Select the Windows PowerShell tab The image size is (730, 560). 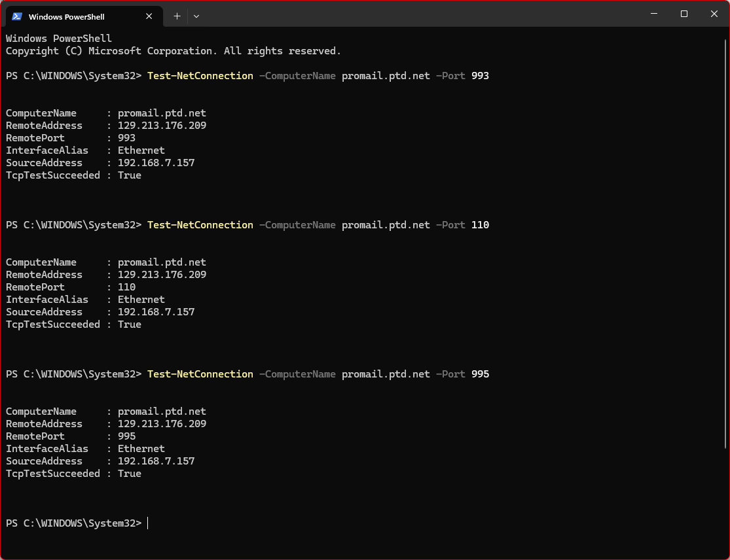pos(84,16)
